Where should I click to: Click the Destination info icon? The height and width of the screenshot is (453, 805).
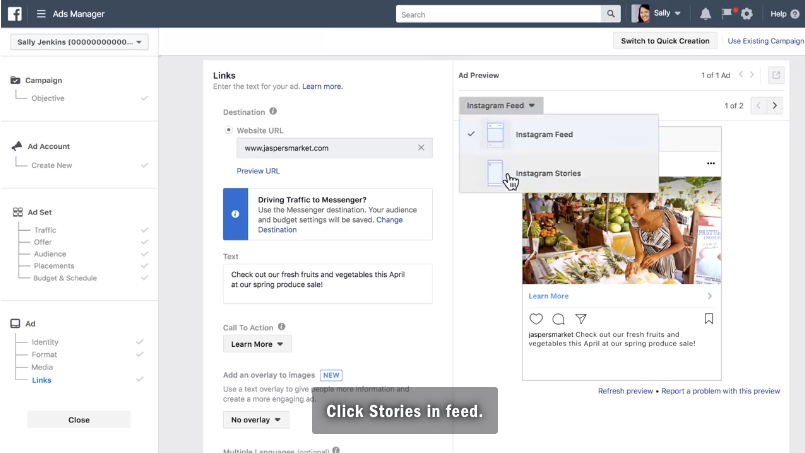coord(273,111)
